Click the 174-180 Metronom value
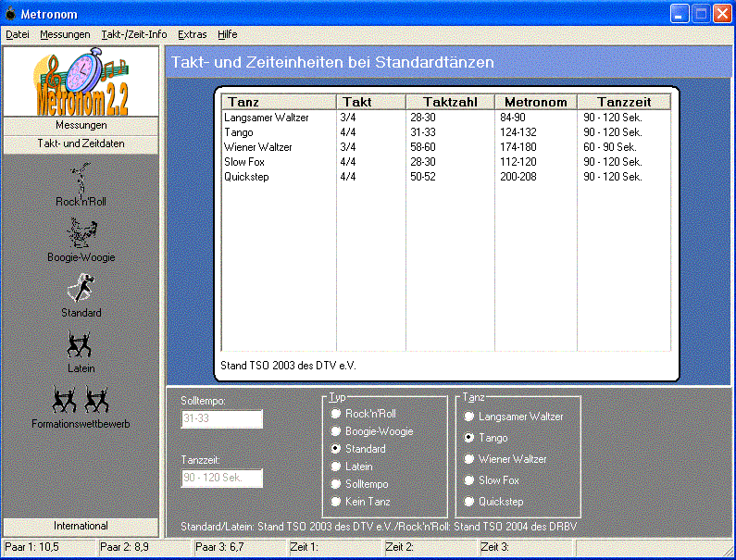The width and height of the screenshot is (736, 560). [518, 147]
